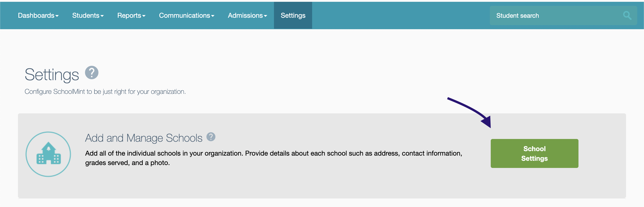Expand the Students dropdown caret

click(x=102, y=16)
